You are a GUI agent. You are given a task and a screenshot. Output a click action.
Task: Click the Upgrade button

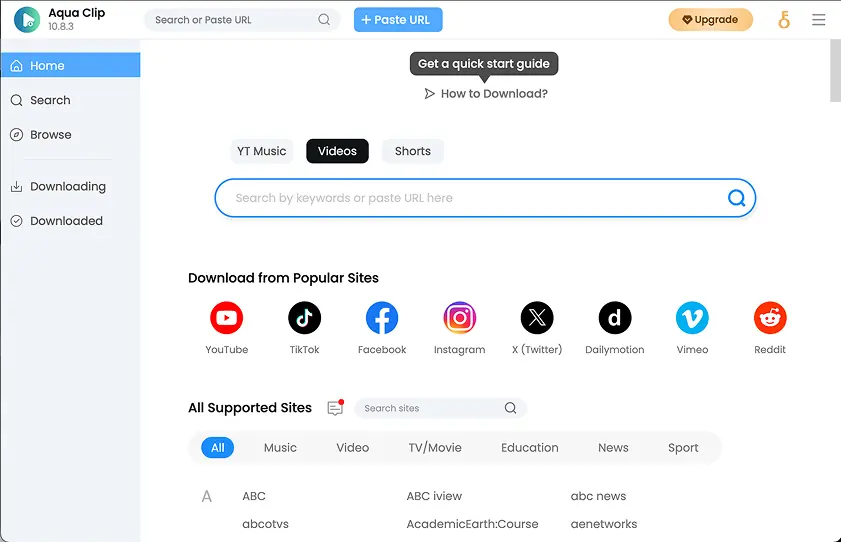[711, 20]
